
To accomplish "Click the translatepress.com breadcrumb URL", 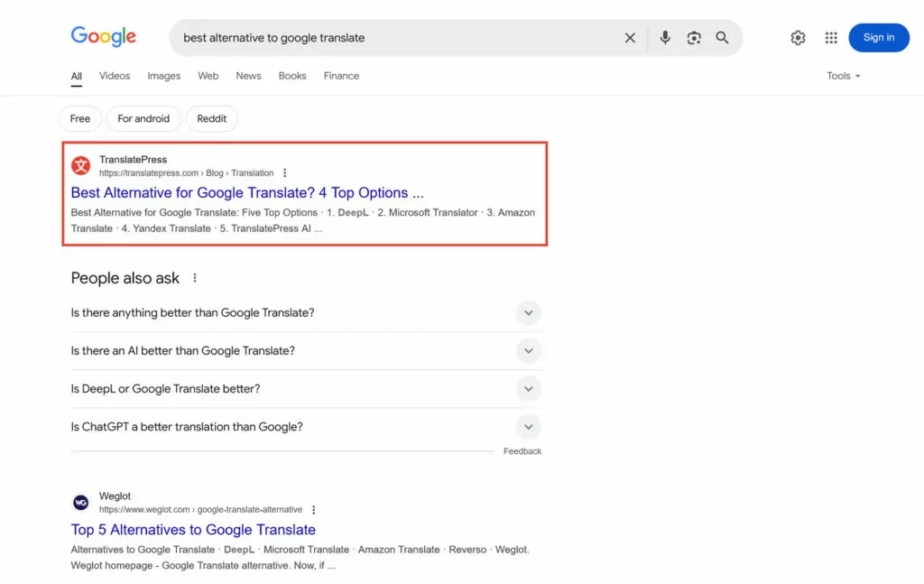I will click(x=186, y=172).
